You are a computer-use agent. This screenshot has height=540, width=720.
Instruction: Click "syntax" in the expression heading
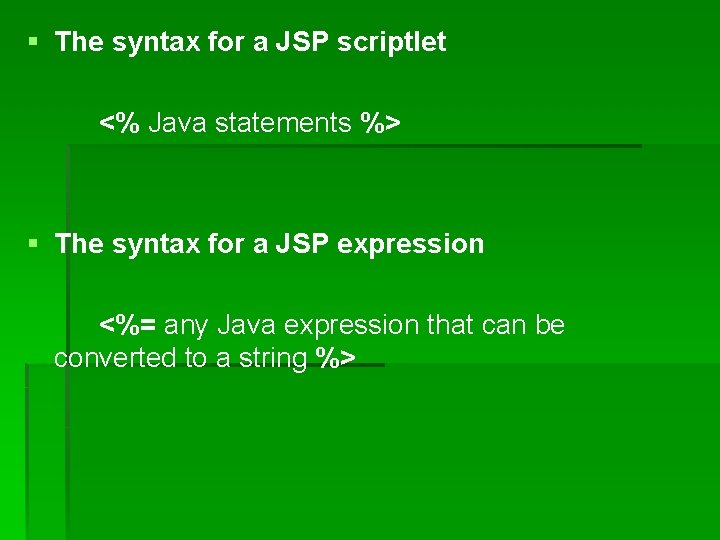[x=156, y=245]
